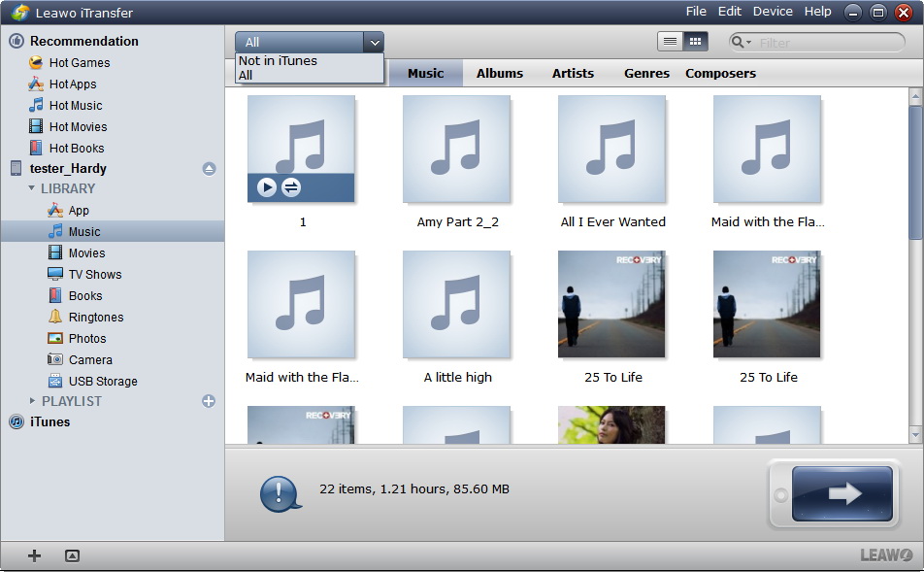The height and width of the screenshot is (572, 924).
Task: Click the vertical scrollbar thumb
Action: 915,172
